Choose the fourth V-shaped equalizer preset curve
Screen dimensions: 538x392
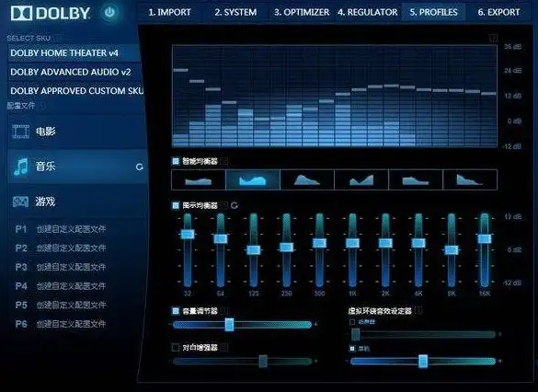click(361, 179)
